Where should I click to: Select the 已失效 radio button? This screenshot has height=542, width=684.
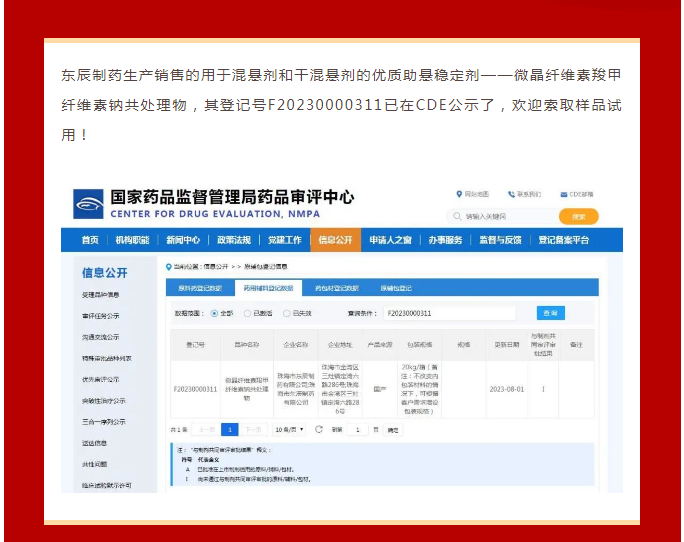point(287,313)
